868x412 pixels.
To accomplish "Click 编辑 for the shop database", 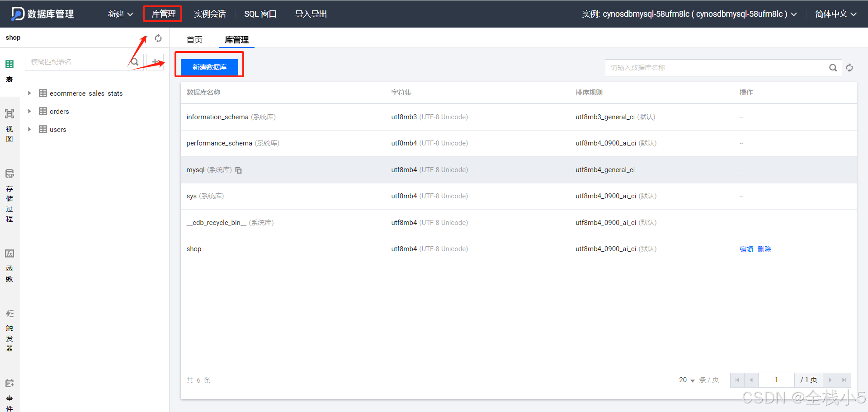I will pos(746,249).
